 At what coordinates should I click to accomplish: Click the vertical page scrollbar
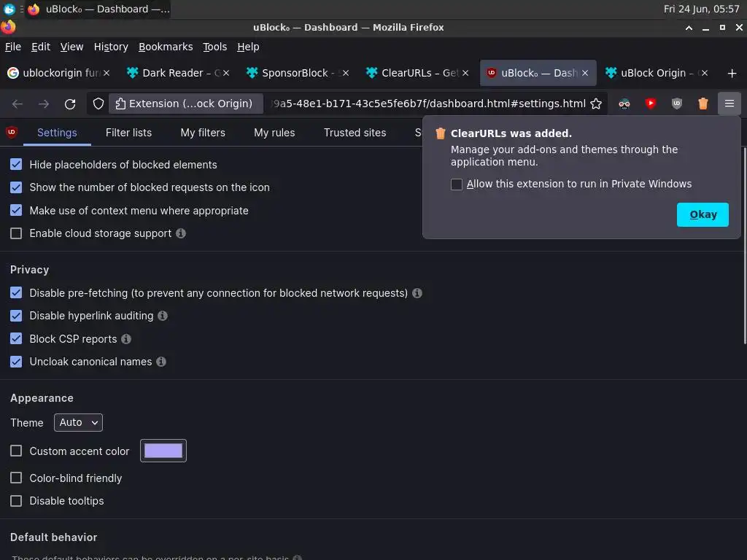744,246
